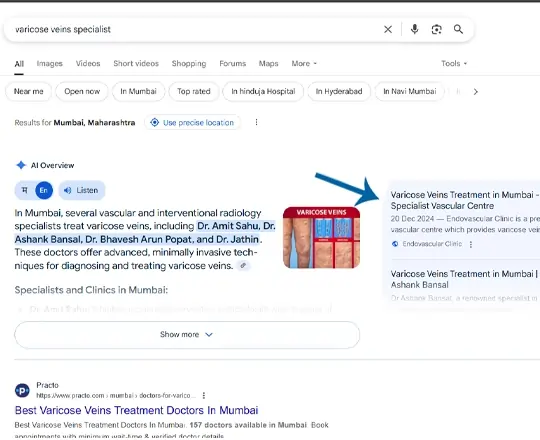Open search by image via the Lens icon
Image resolution: width=540 pixels, height=440 pixels.
436,30
